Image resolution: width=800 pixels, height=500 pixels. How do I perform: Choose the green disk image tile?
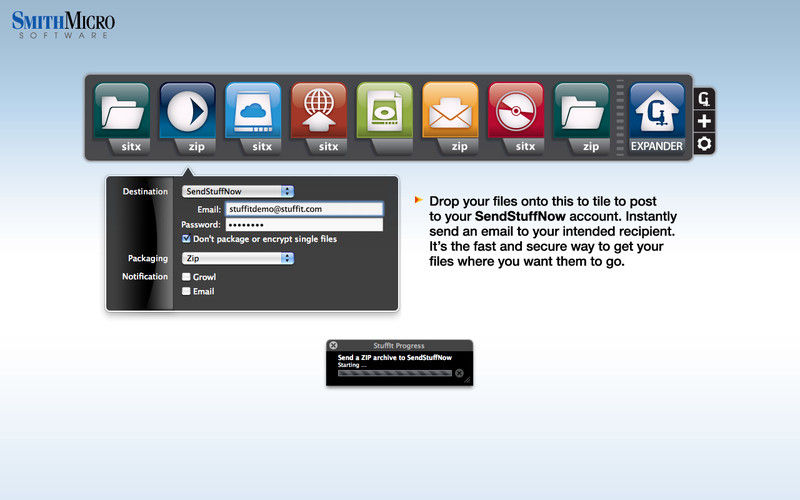coord(385,118)
